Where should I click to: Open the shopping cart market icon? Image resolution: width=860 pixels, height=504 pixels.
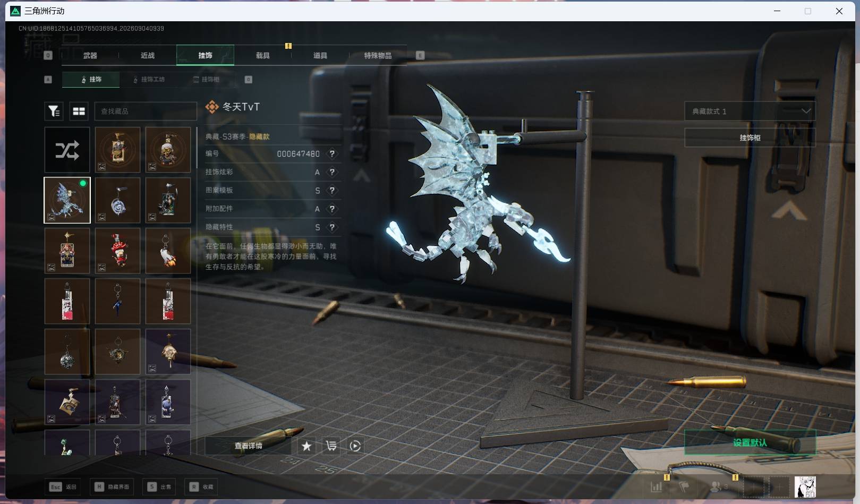pyautogui.click(x=331, y=446)
